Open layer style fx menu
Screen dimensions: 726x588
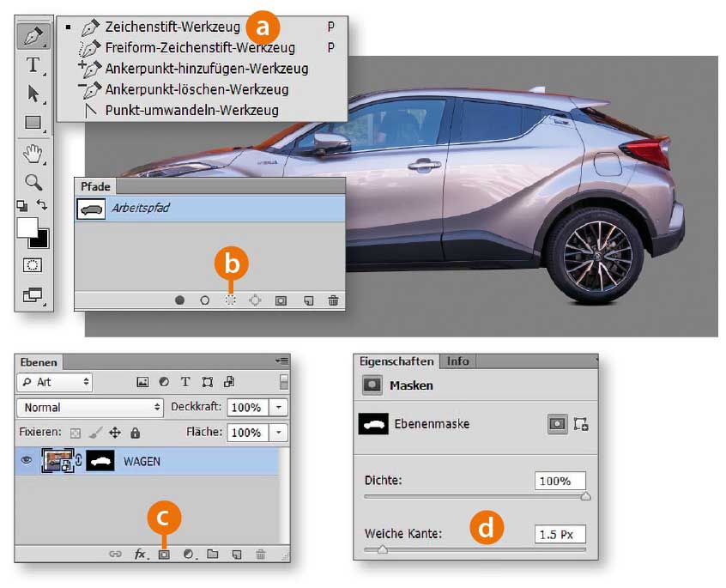(x=140, y=554)
